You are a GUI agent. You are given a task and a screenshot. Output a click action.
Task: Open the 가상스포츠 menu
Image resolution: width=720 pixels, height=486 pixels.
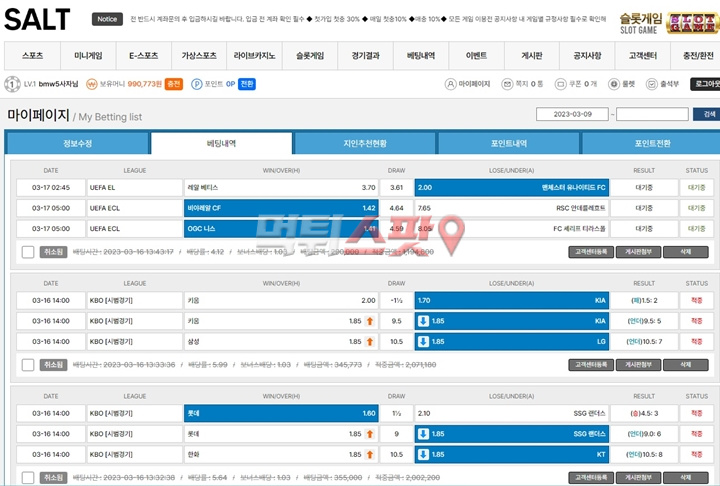(199, 56)
